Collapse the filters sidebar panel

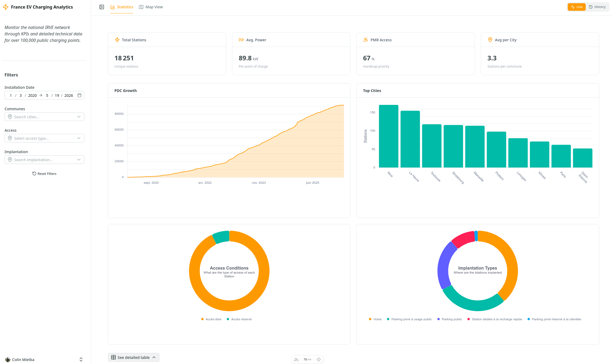[101, 7]
